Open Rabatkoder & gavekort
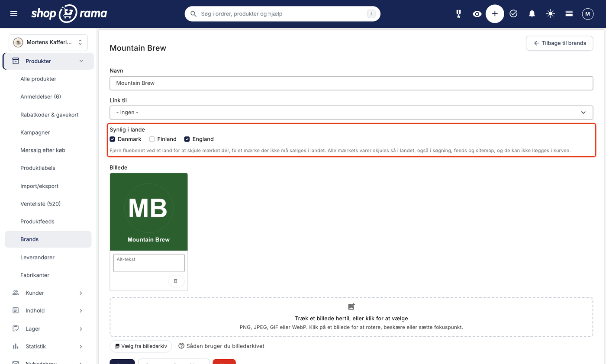The image size is (606, 364). coord(49,115)
